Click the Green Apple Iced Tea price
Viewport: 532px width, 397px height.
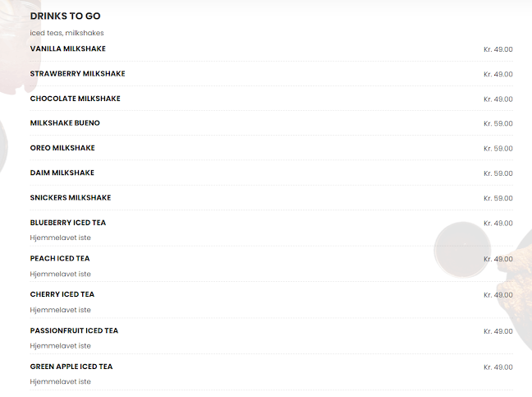click(x=498, y=367)
